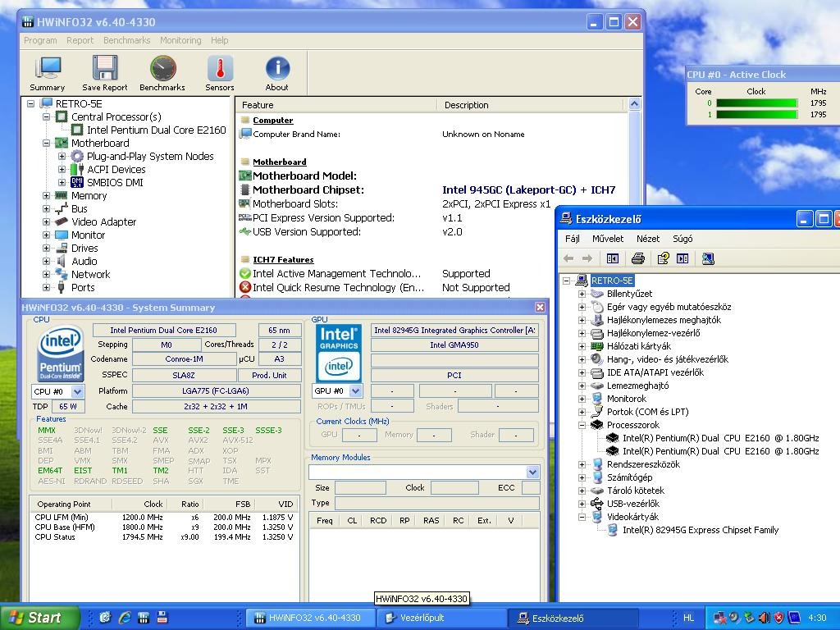Open the Monitoring menu
840x630 pixels.
coord(180,40)
